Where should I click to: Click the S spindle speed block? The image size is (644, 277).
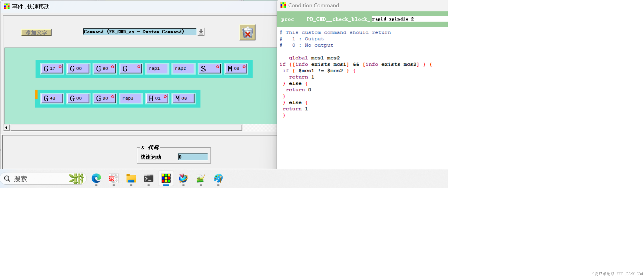coord(209,68)
